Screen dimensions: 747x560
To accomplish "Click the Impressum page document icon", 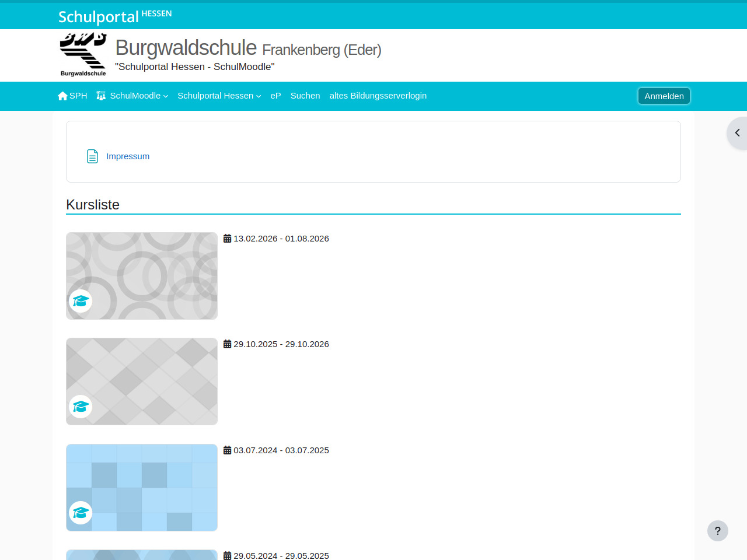I will coord(92,156).
